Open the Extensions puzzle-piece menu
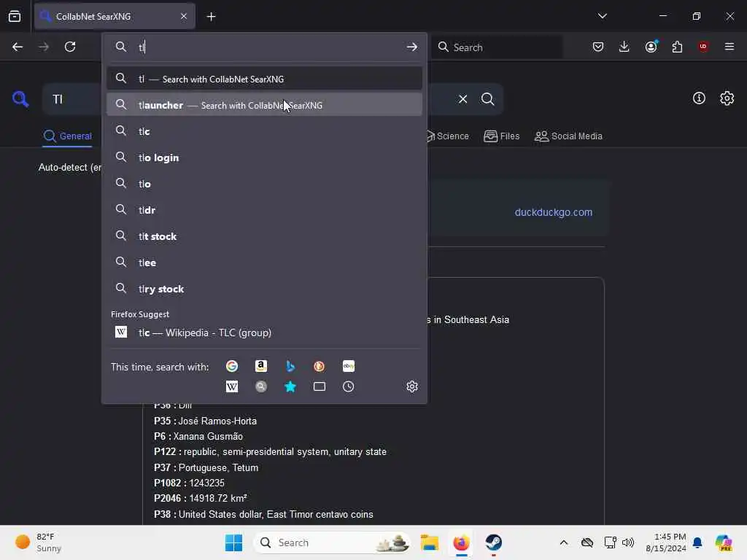Image resolution: width=747 pixels, height=560 pixels. pos(677,47)
